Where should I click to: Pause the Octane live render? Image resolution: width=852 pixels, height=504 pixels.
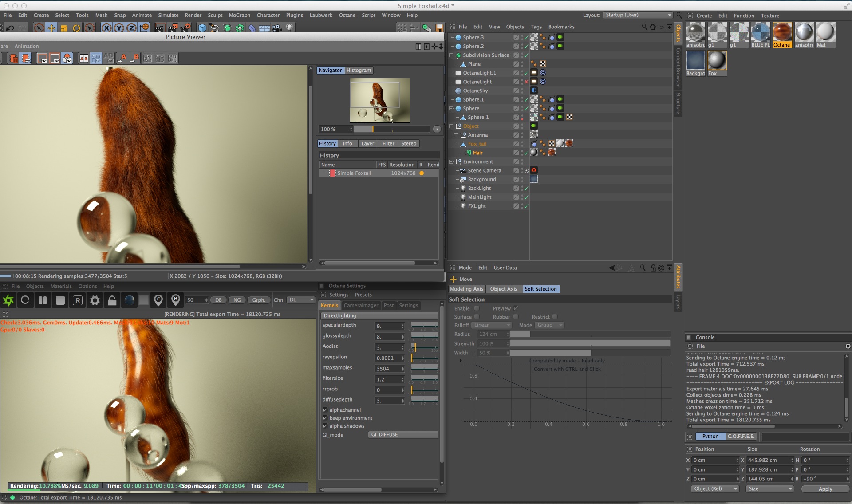43,300
